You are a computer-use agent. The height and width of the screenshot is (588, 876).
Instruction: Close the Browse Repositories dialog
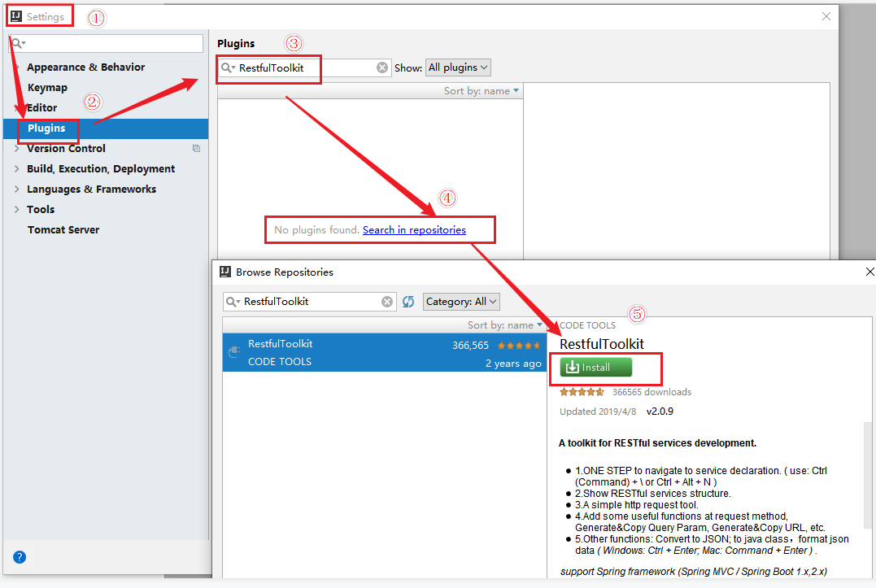(x=869, y=272)
